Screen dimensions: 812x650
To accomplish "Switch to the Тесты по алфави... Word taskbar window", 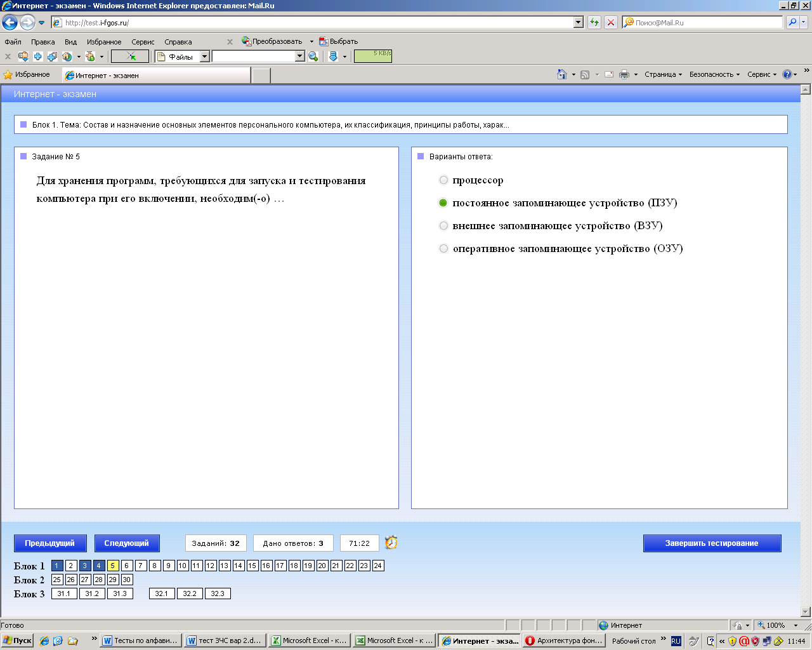I will [141, 640].
